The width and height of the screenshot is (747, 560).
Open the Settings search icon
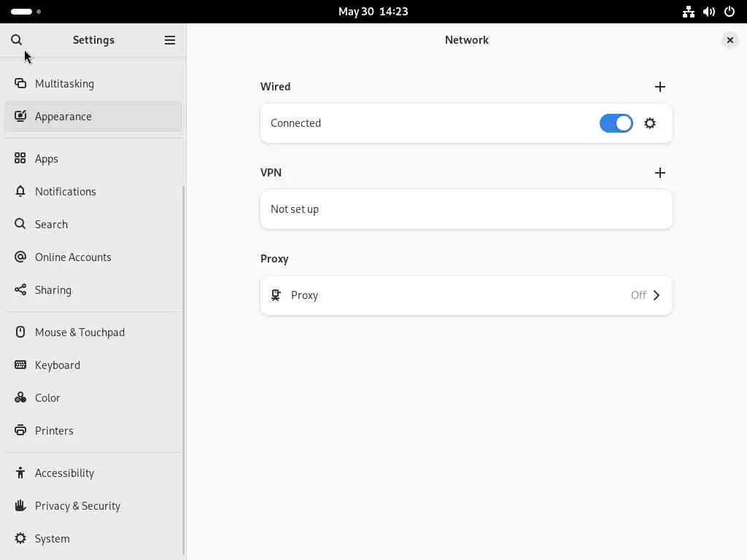coord(16,40)
